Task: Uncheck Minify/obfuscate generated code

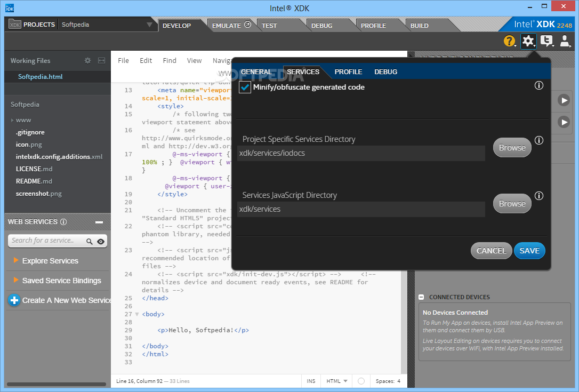Action: (x=245, y=87)
